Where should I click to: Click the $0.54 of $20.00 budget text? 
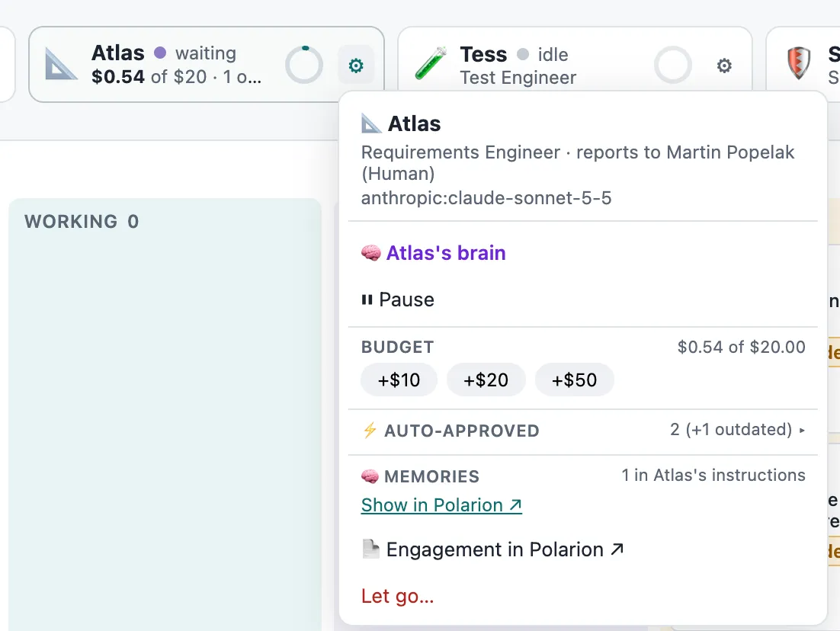pos(742,347)
